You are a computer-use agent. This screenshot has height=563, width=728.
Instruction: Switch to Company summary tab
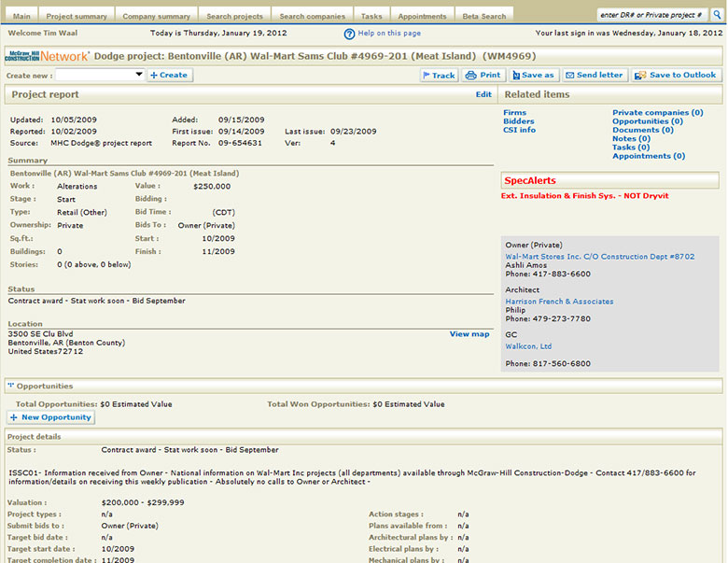157,16
